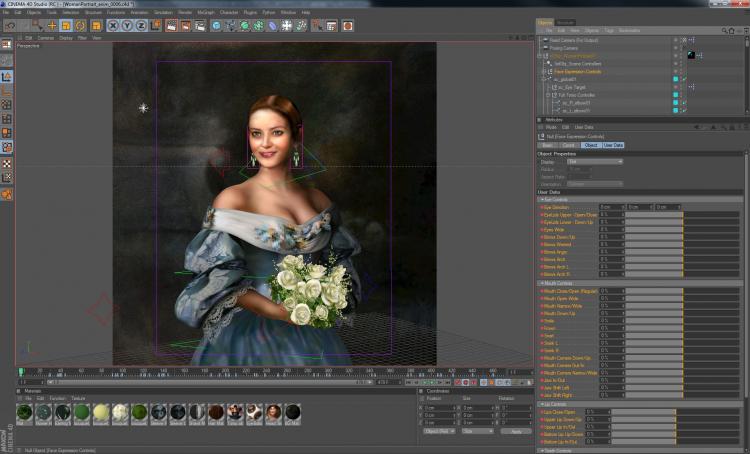Open the Display dropdown in Object Properties
The image size is (750, 454).
(593, 161)
